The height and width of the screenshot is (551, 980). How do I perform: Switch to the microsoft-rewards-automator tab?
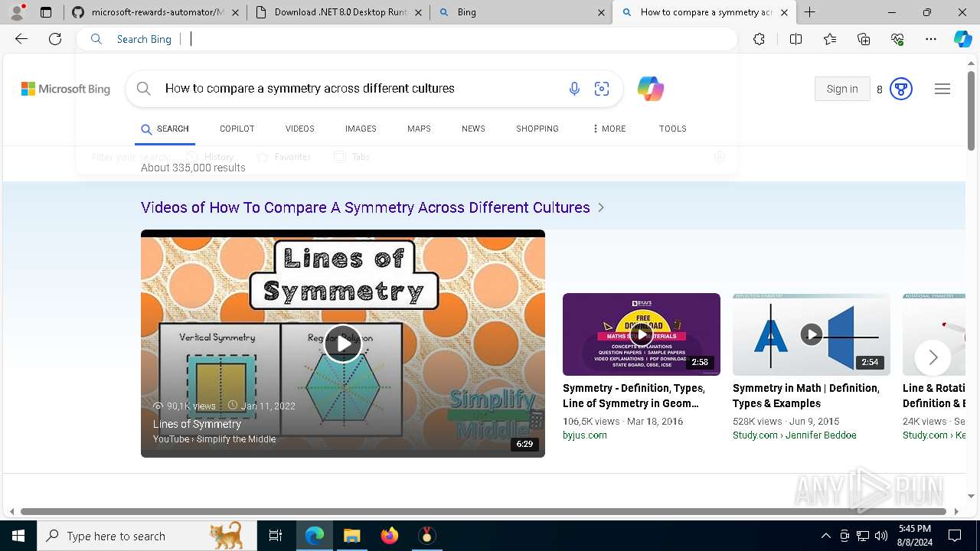[155, 12]
